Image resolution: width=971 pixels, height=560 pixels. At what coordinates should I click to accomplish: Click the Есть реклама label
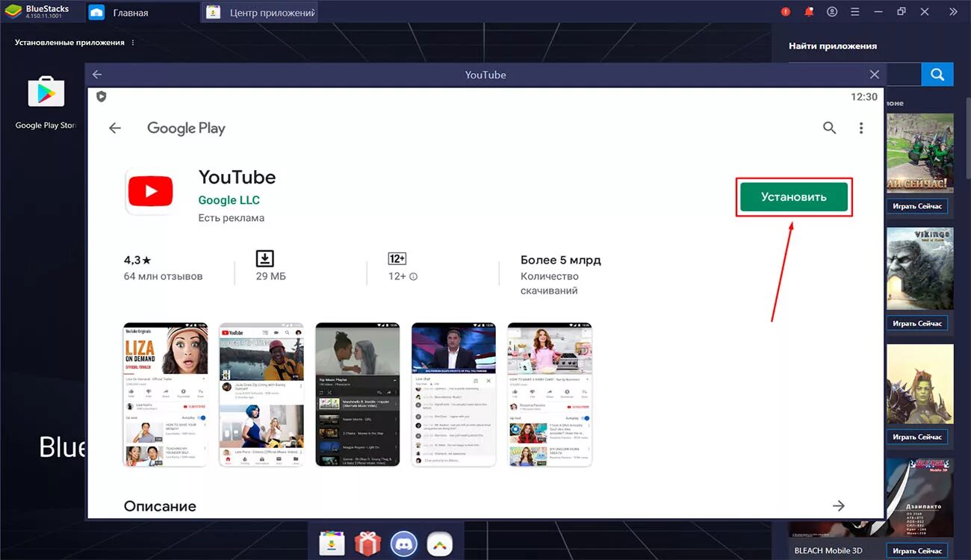coord(231,218)
